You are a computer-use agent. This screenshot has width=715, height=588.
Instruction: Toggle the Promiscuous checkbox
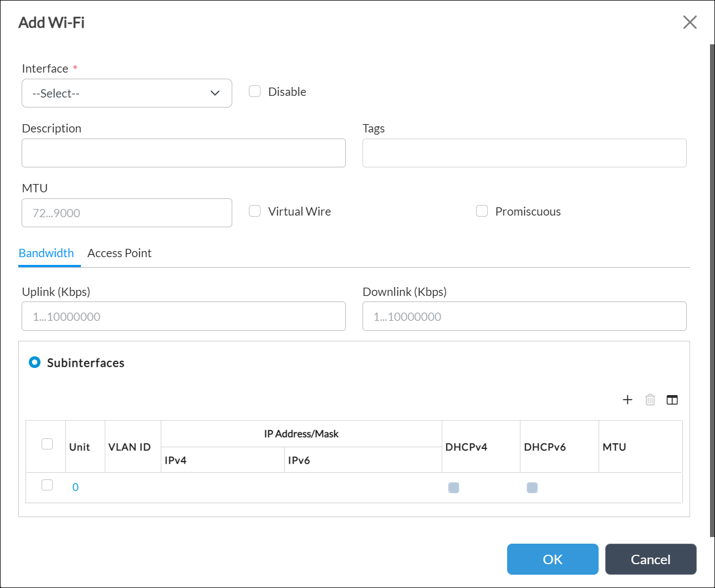pyautogui.click(x=482, y=211)
